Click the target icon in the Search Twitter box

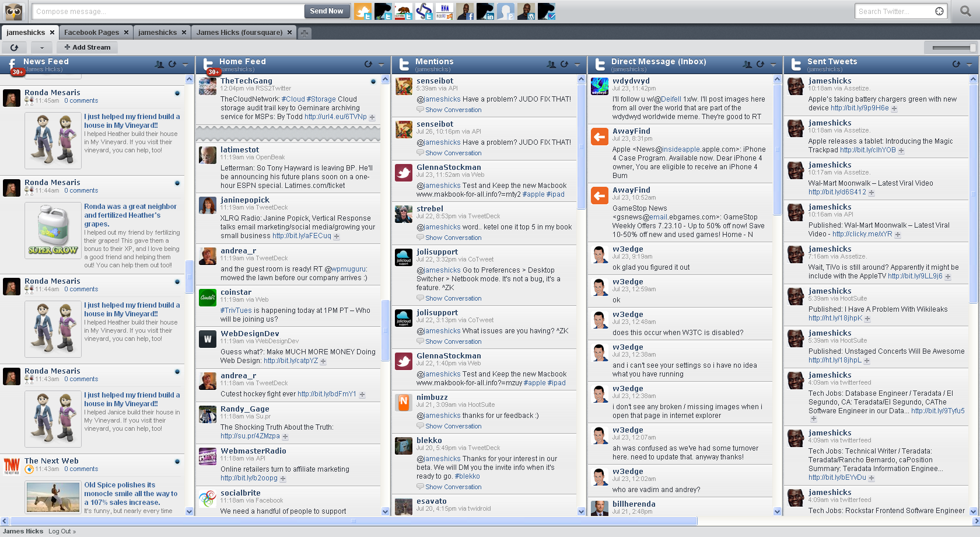(x=939, y=11)
